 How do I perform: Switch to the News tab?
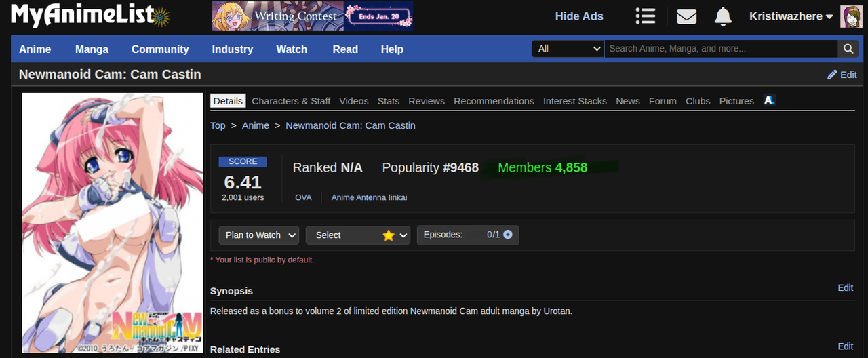[628, 101]
